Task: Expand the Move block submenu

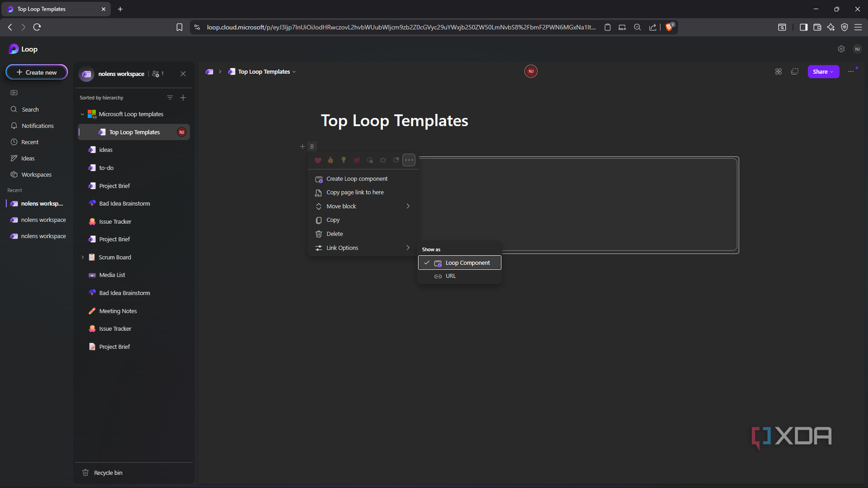Action: pyautogui.click(x=362, y=206)
